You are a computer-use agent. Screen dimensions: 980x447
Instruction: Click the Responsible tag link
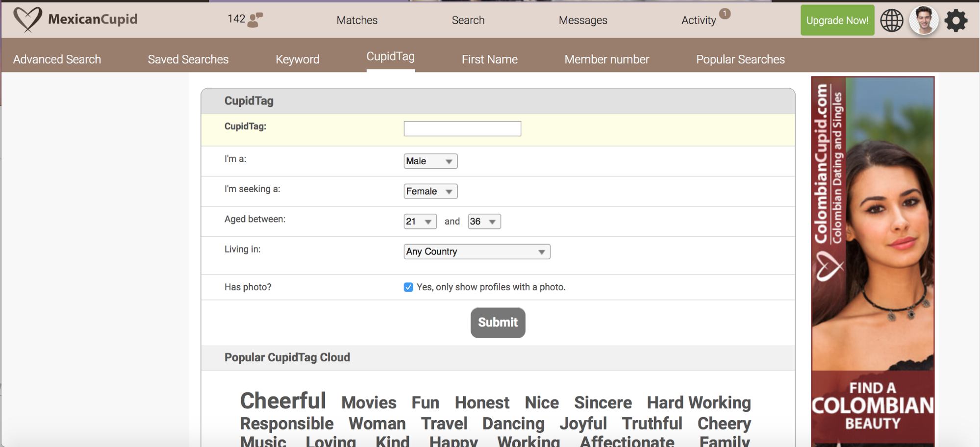coord(287,424)
